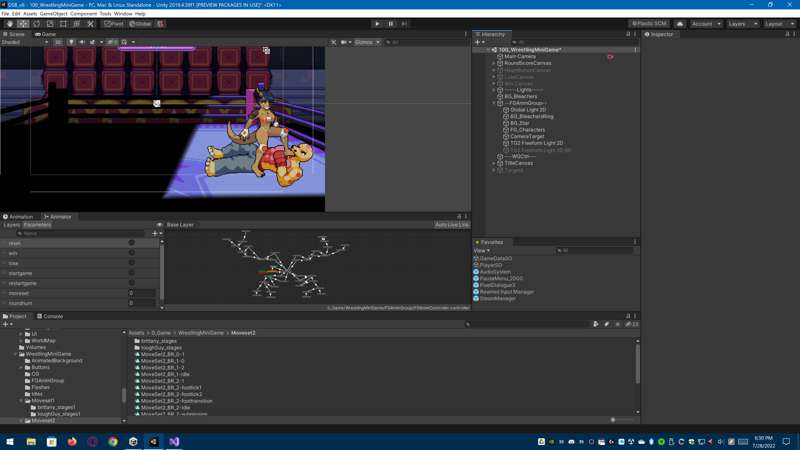Select AudioSystem in Favorites
Image resolution: width=800 pixels, height=450 pixels.
point(495,272)
